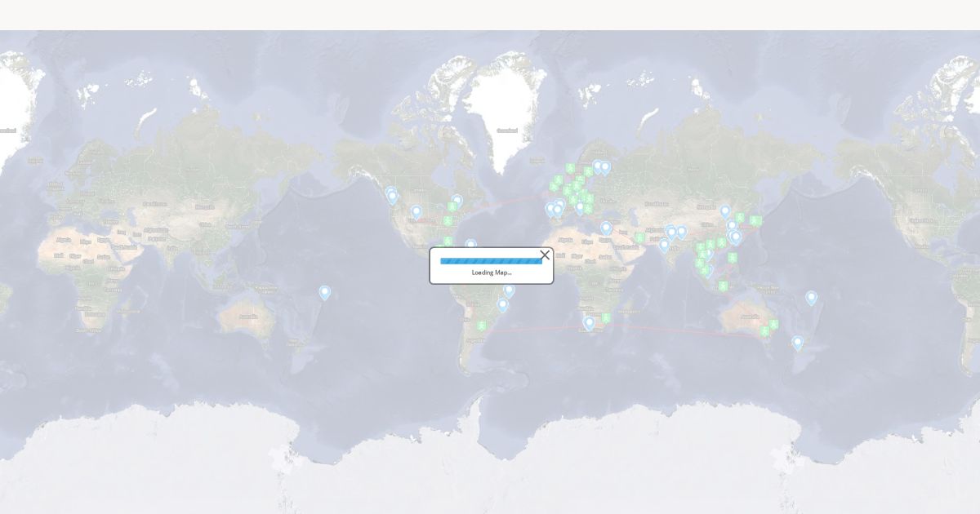Image resolution: width=980 pixels, height=514 pixels.
Task: Click the blue map loading progress bar
Action: 491,261
